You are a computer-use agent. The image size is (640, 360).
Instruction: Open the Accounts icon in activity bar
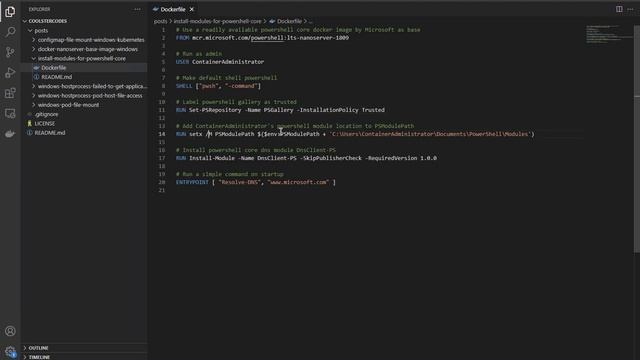point(10,331)
